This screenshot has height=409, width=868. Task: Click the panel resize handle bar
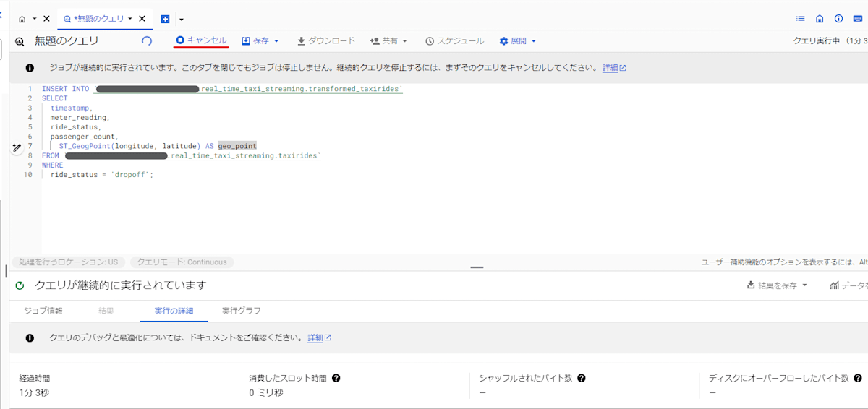point(477,267)
